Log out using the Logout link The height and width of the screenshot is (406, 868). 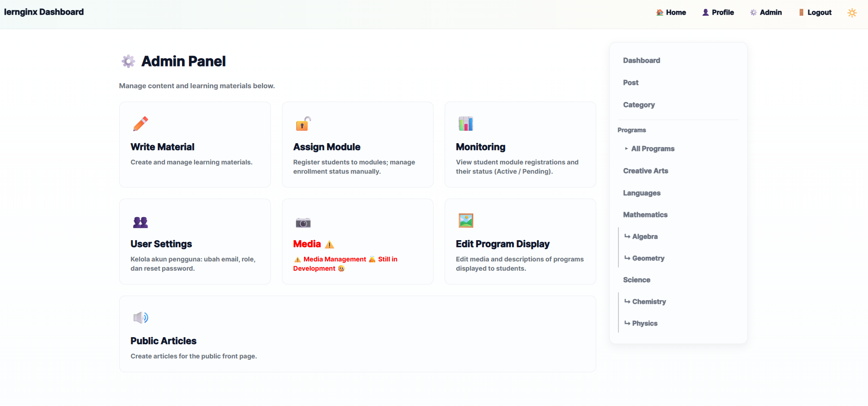(x=815, y=12)
